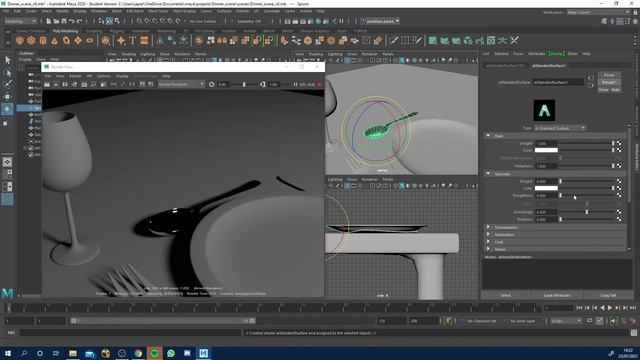The height and width of the screenshot is (360, 640).
Task: Click the new scene file icon
Action: click(x=49, y=21)
